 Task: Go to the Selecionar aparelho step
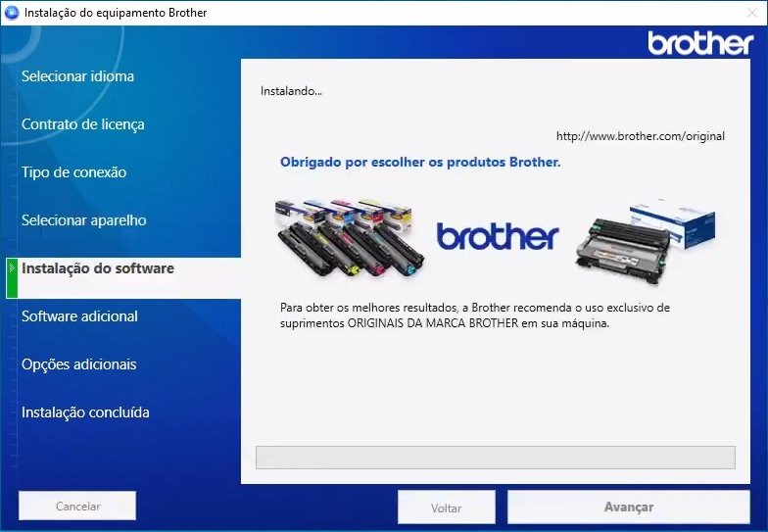click(x=84, y=220)
